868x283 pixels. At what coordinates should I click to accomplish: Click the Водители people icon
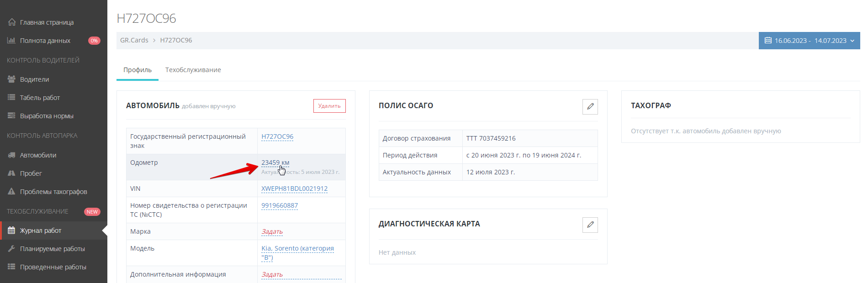point(11,79)
